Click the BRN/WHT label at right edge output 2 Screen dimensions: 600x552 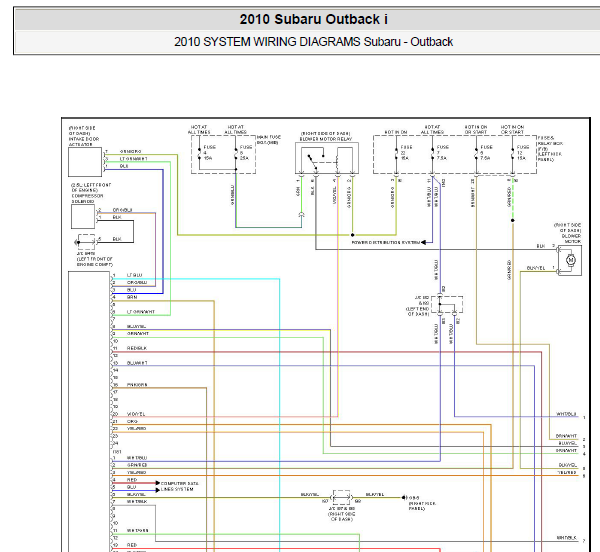[x=566, y=436]
